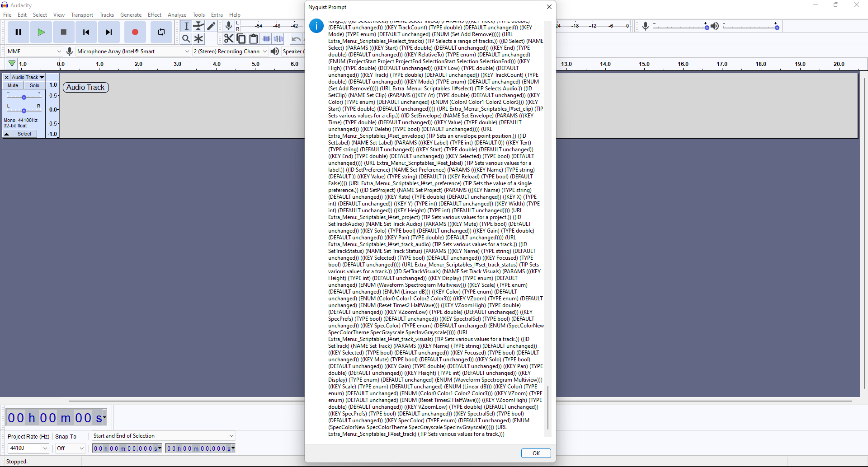868x467 pixels.
Task: Click OK in the Nyquist Prompt dialog
Action: point(536,453)
